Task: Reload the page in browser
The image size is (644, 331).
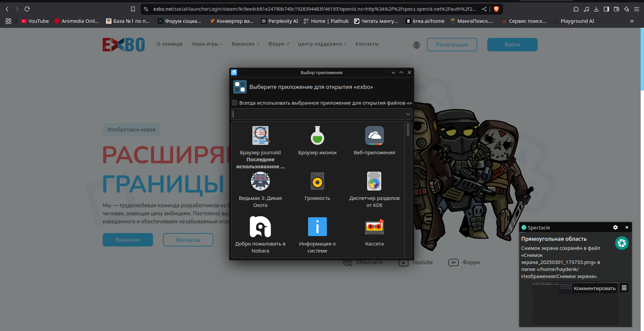Action: [27, 9]
